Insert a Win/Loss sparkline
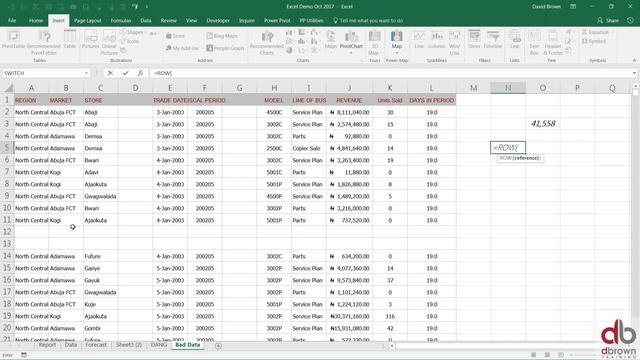The height and width of the screenshot is (360, 640). pyautogui.click(x=454, y=43)
